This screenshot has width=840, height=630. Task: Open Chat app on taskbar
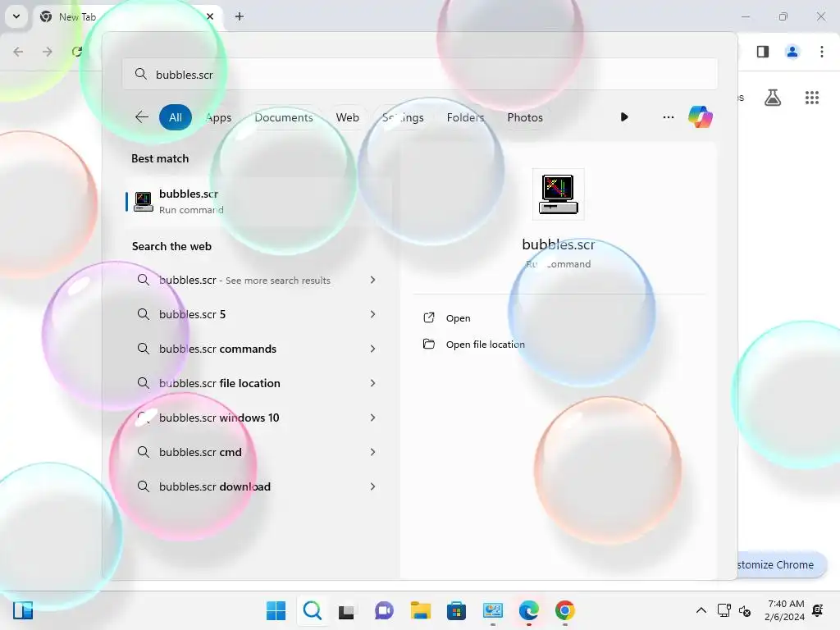pyautogui.click(x=384, y=610)
